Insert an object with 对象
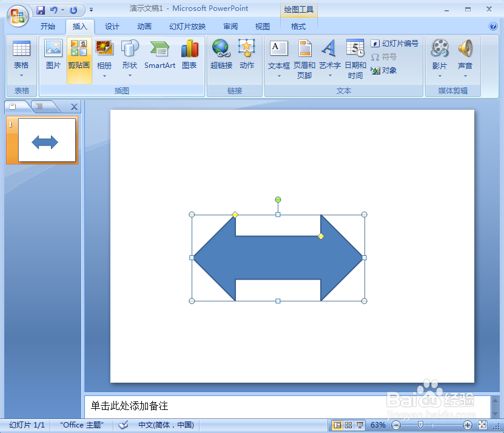504x433 pixels. [x=384, y=70]
